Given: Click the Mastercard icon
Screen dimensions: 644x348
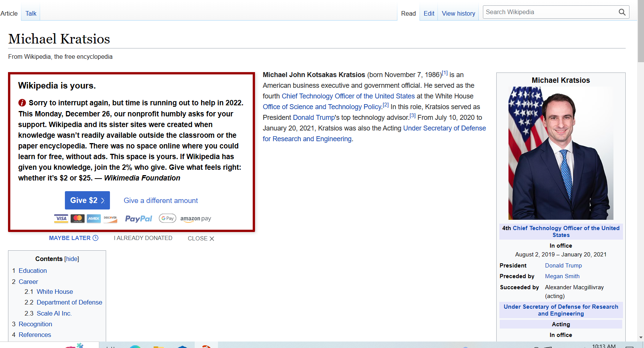Looking at the screenshot, I should (x=77, y=219).
